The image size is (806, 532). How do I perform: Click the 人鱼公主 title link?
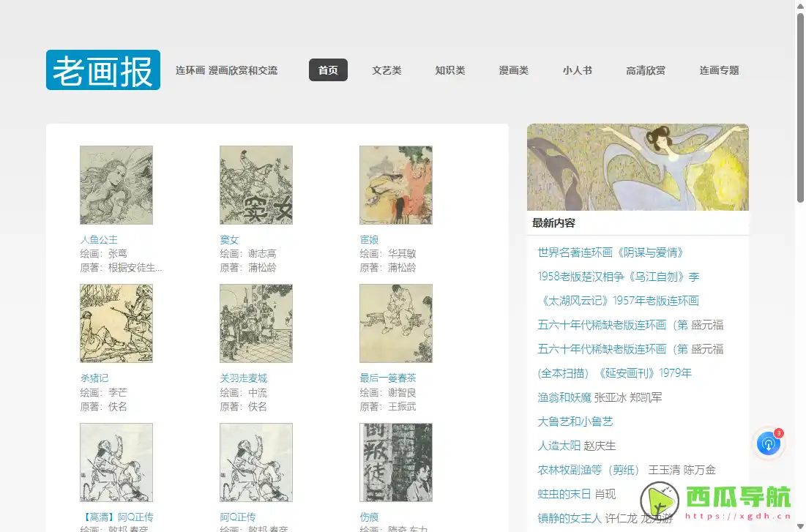99,239
